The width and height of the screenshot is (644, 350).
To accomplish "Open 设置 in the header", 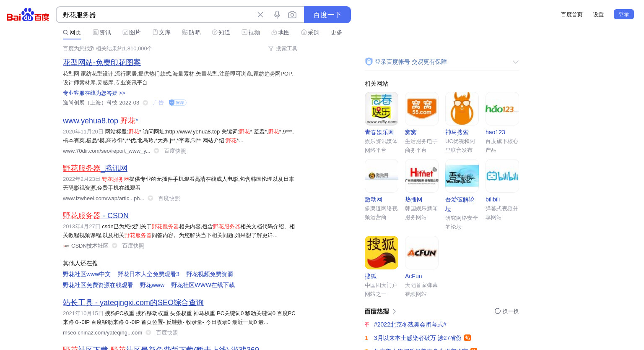I will tap(598, 14).
